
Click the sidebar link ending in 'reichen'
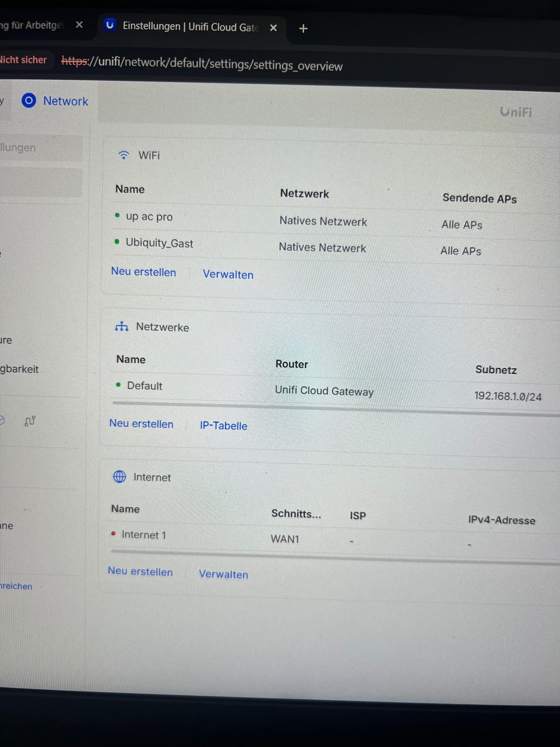(16, 586)
